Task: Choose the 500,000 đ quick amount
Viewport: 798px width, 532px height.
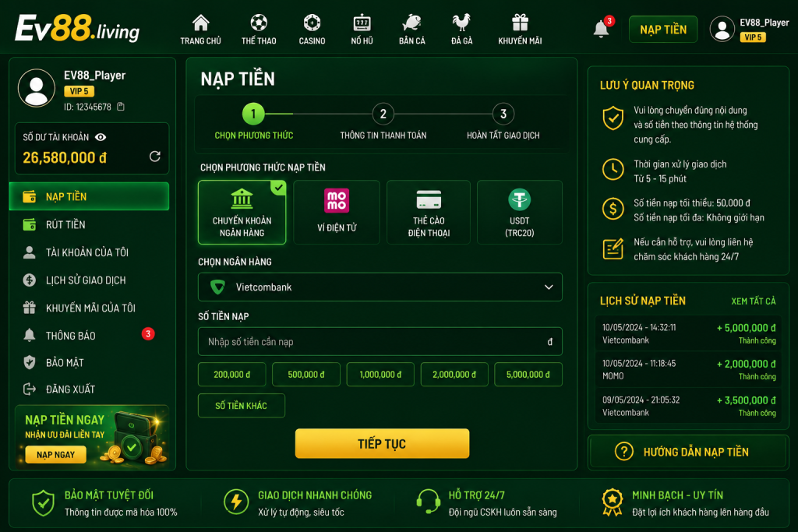Action: (305, 375)
